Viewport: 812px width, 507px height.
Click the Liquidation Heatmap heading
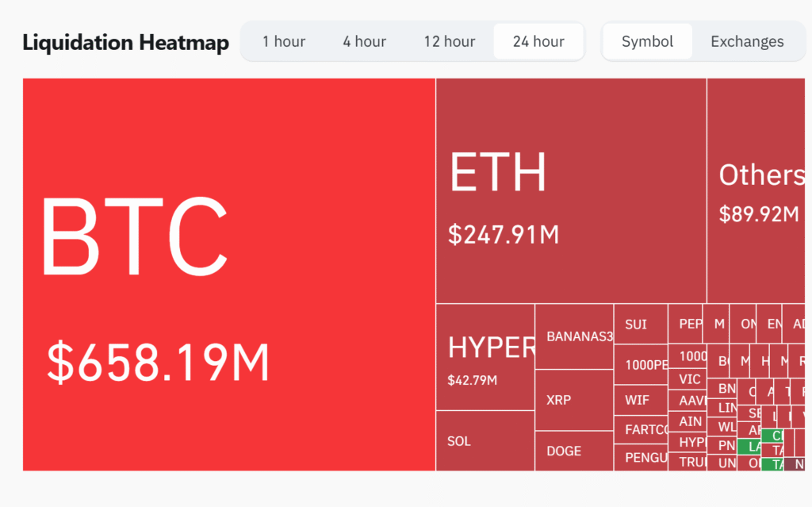point(125,42)
